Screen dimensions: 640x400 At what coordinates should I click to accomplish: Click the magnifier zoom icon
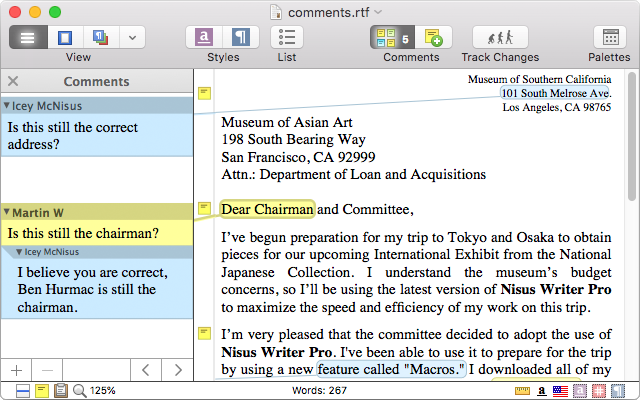pos(80,391)
